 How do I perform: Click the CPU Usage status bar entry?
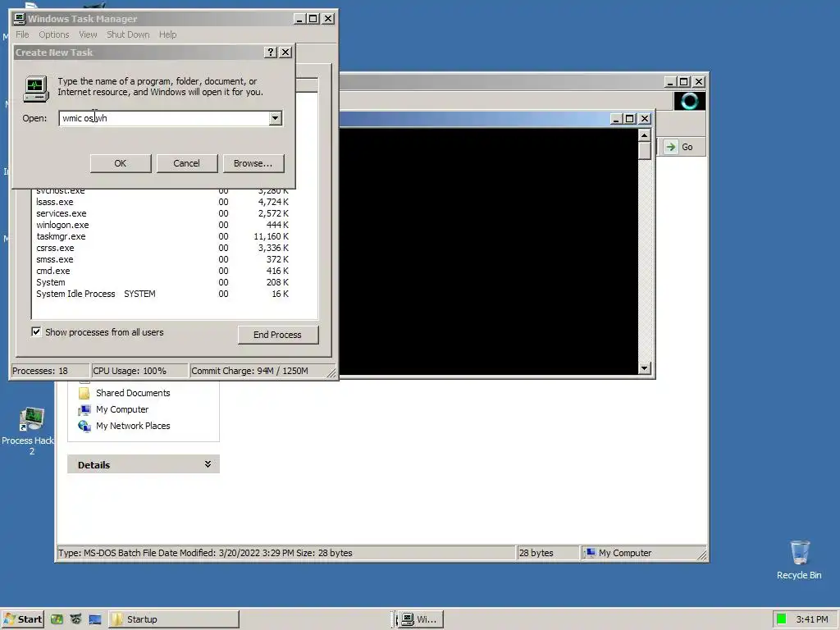click(x=139, y=371)
